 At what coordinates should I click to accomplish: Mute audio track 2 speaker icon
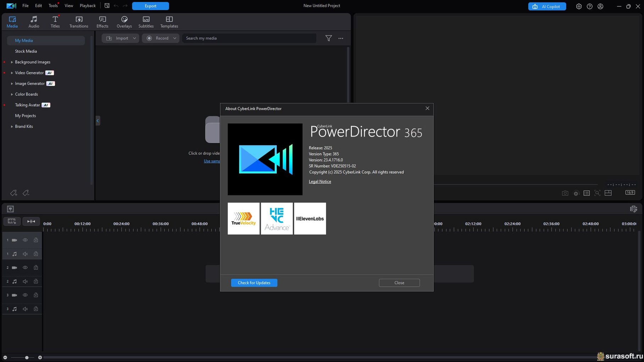coord(25,281)
